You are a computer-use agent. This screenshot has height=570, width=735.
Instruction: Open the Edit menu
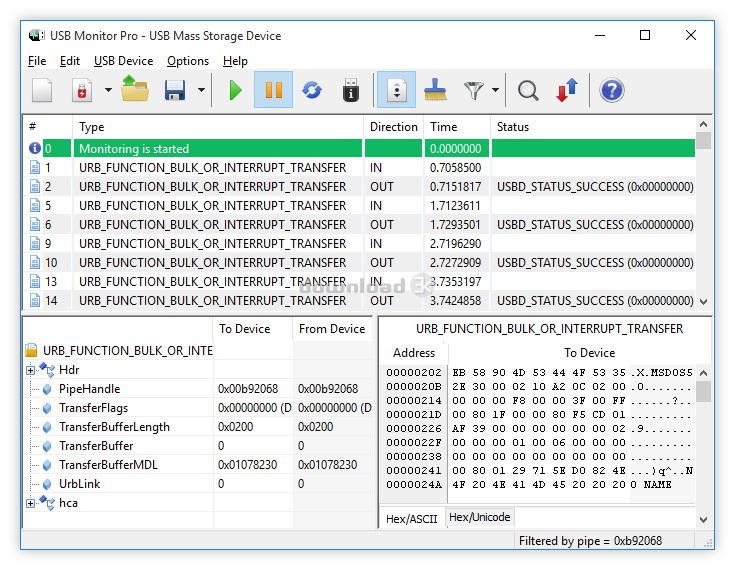point(70,61)
